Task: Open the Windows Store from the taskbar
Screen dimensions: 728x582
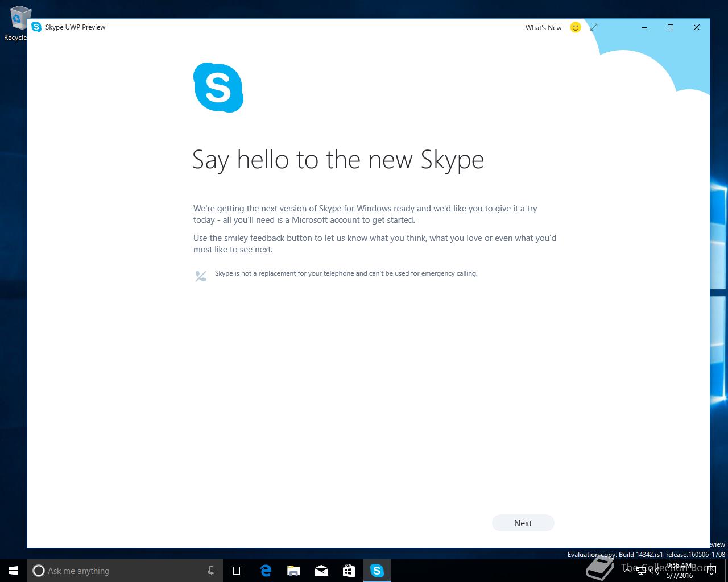Action: point(349,571)
